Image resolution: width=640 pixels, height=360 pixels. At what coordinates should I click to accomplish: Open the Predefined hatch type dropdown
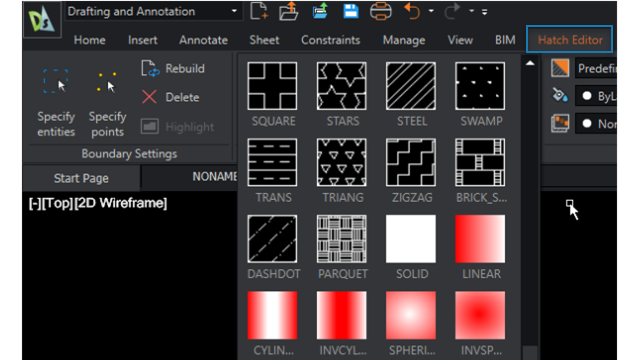(x=596, y=69)
